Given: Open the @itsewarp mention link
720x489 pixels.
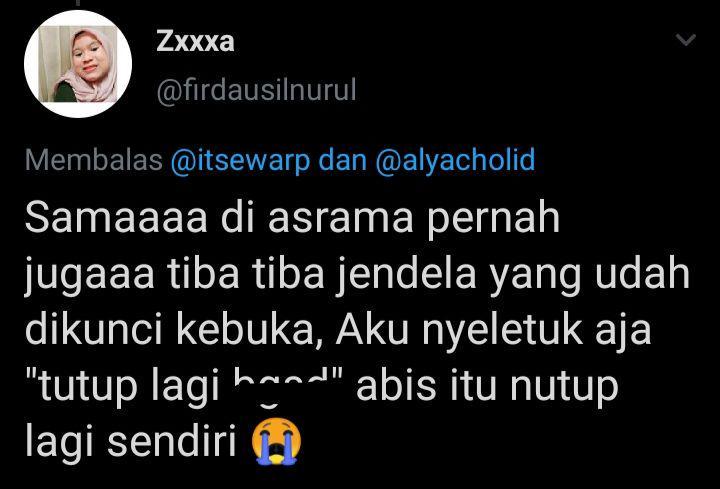Looking at the screenshot, I should click(x=240, y=160).
